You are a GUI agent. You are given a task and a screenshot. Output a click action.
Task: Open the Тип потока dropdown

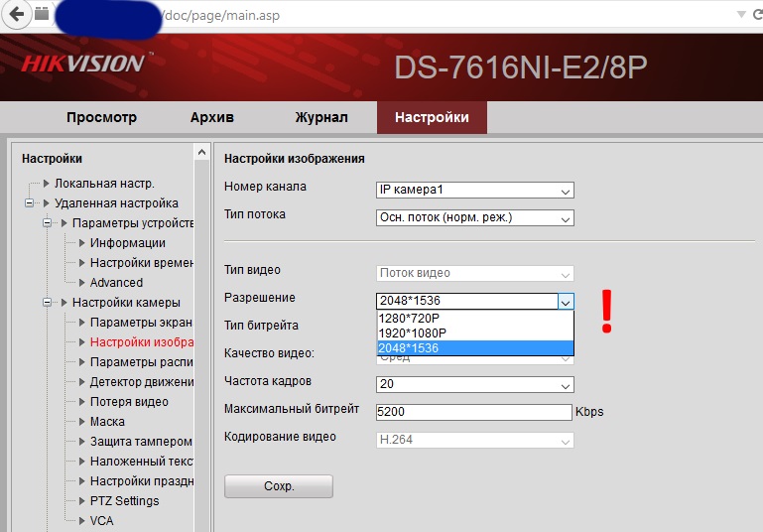coord(475,217)
